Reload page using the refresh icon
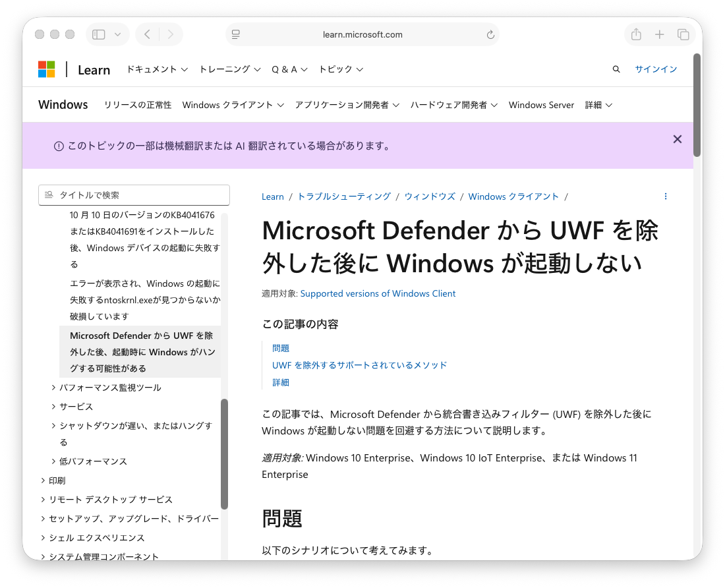This screenshot has height=588, width=725. coord(490,34)
